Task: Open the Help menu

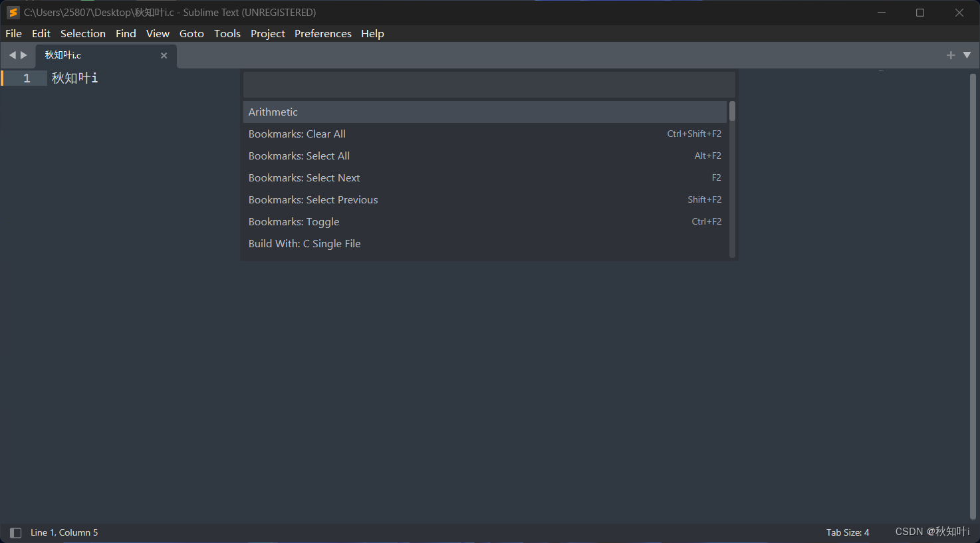Action: point(372,33)
